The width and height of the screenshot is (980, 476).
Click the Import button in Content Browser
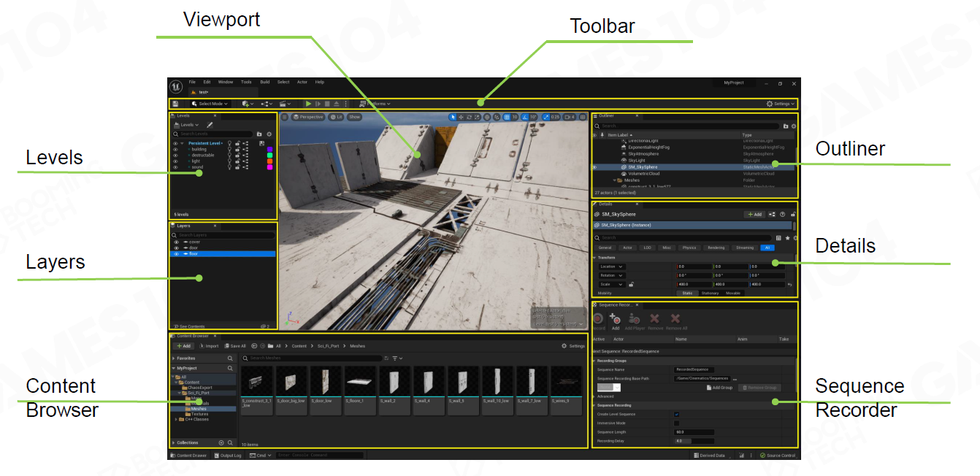point(209,346)
